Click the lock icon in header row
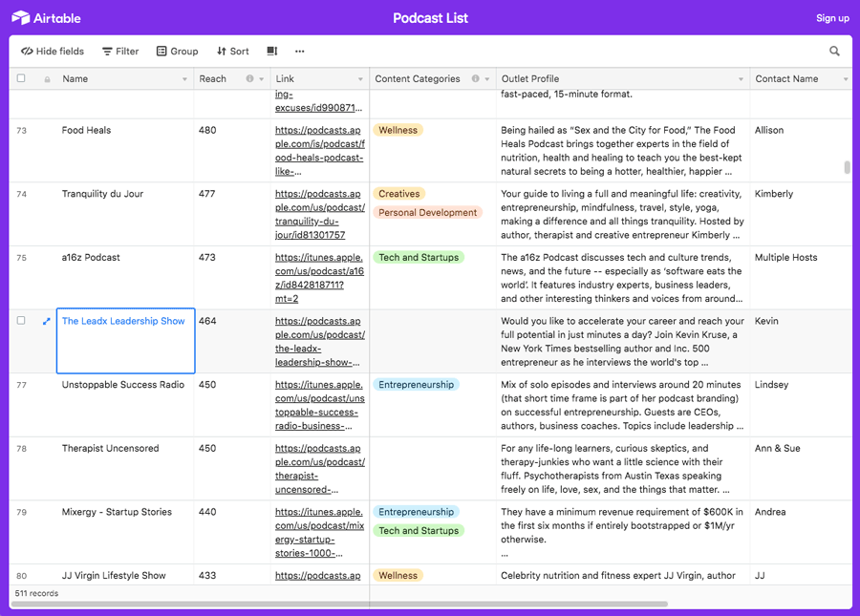Screen dimensions: 860x616 tap(47, 79)
